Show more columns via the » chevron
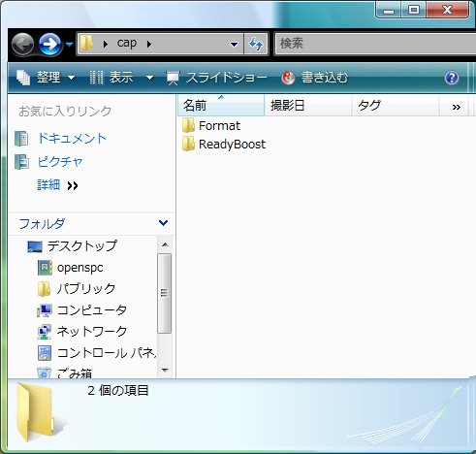 pos(457,107)
